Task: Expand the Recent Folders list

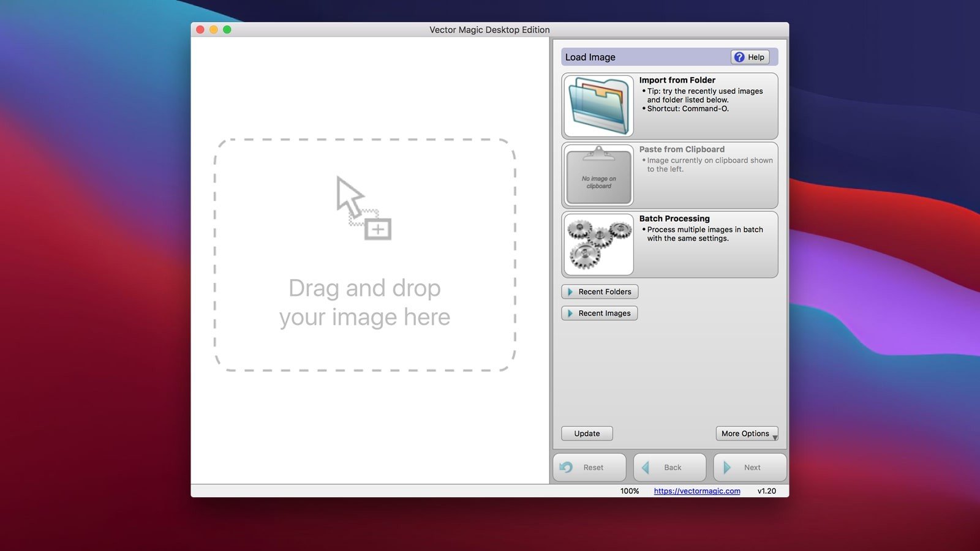Action: click(x=600, y=291)
